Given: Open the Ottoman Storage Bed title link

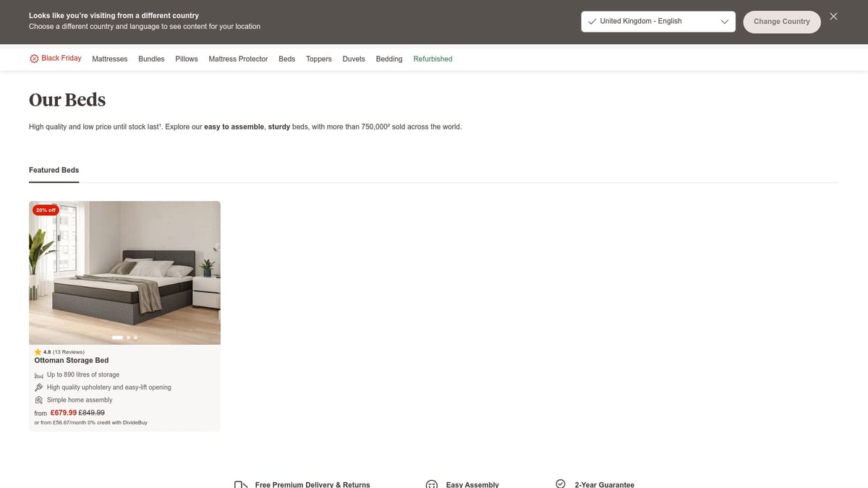Looking at the screenshot, I should (x=72, y=360).
